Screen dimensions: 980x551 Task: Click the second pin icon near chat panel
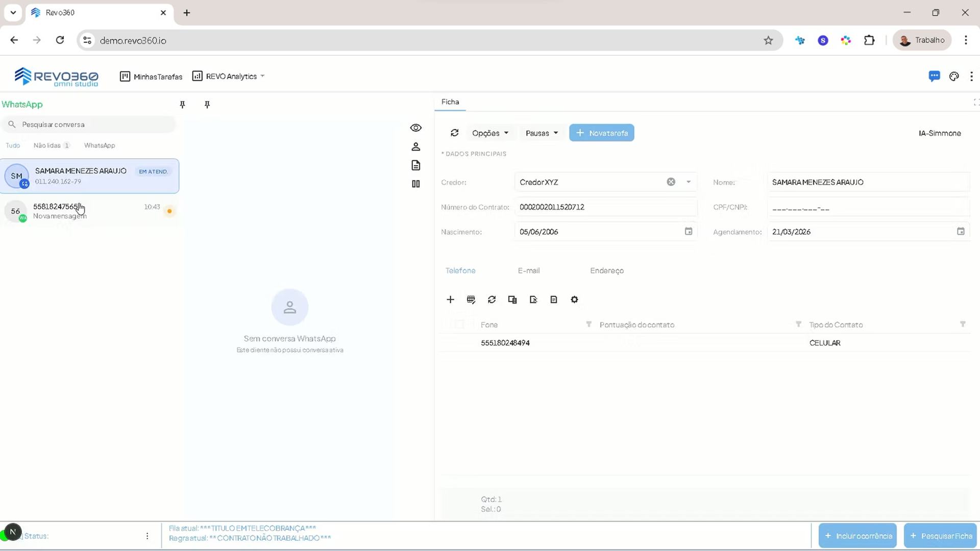pos(207,105)
